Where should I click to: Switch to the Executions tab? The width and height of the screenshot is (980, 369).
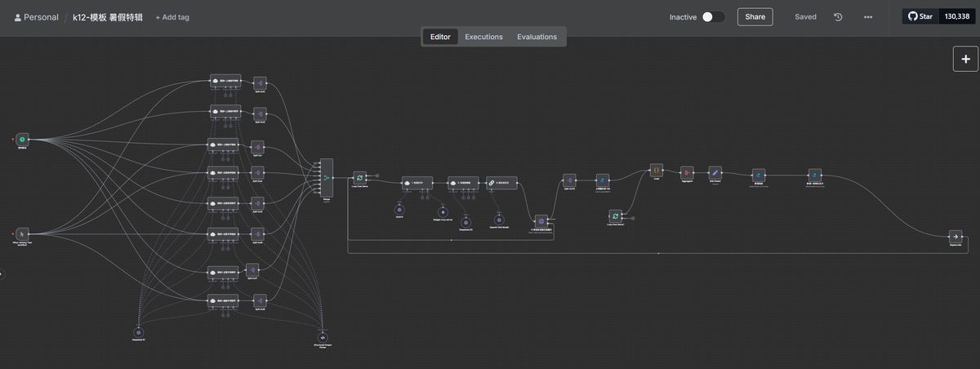click(483, 37)
